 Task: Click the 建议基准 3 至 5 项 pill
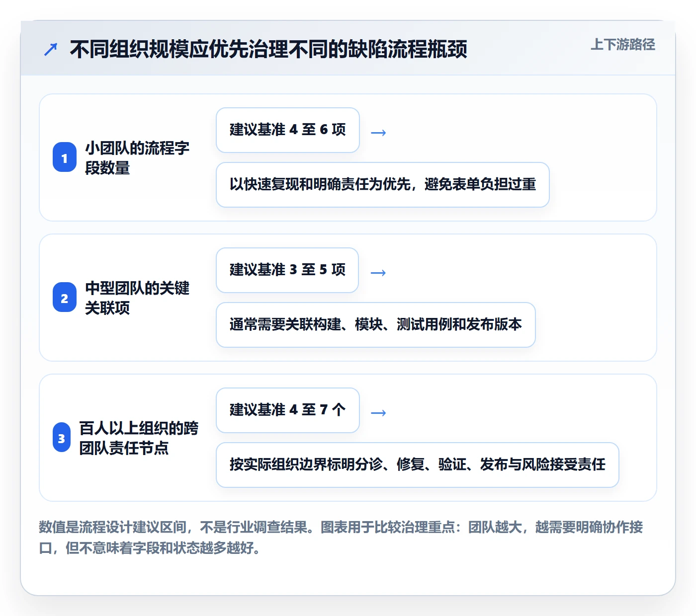pyautogui.click(x=287, y=270)
